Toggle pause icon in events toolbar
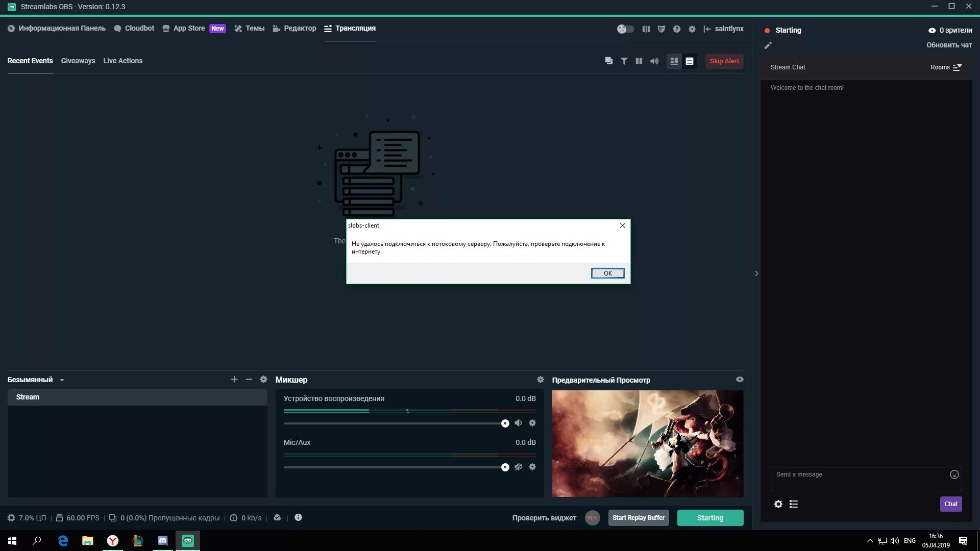 pos(639,61)
